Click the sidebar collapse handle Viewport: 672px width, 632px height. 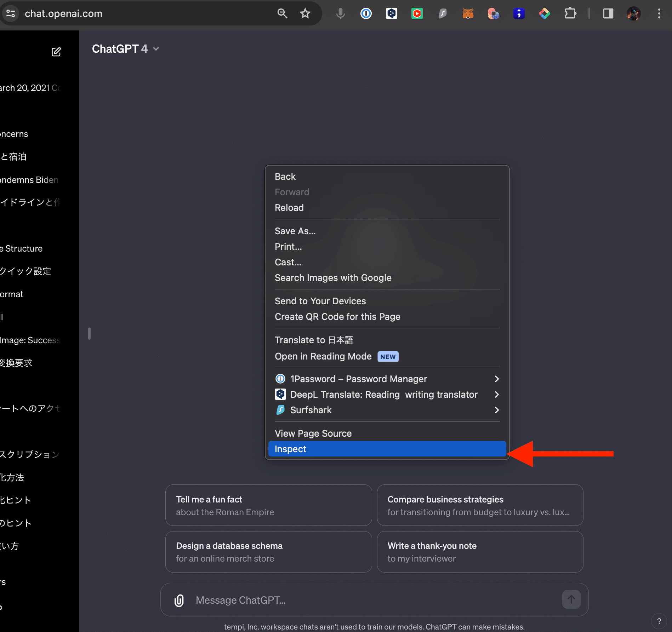coord(89,333)
